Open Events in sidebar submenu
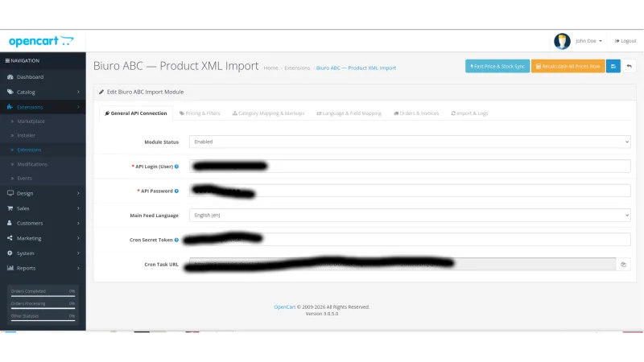This screenshot has height=362, width=644. 25,179
